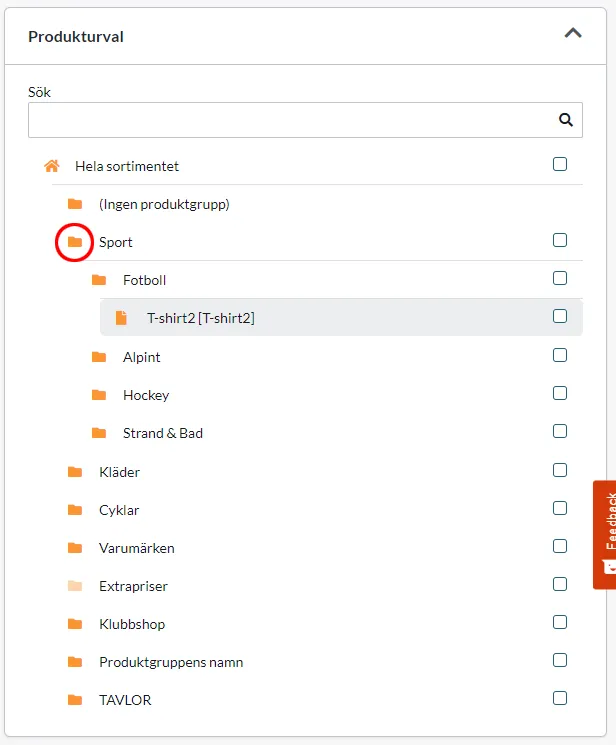Image resolution: width=616 pixels, height=745 pixels.
Task: Tick the Produktgruppens namn checkbox
Action: click(x=560, y=660)
